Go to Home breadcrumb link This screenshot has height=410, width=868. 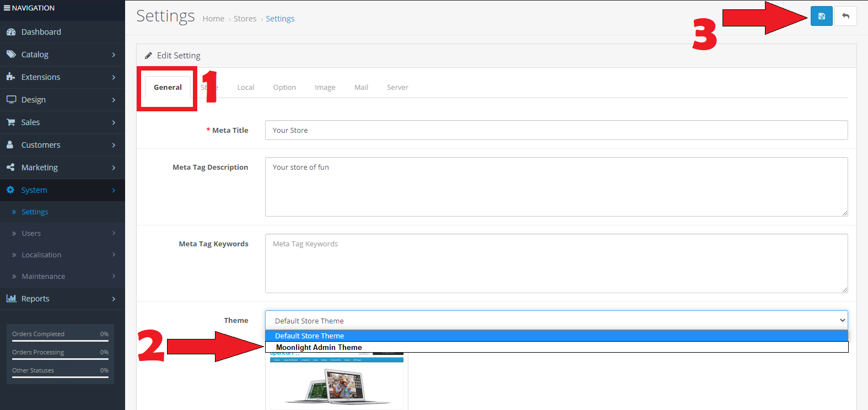coord(213,19)
